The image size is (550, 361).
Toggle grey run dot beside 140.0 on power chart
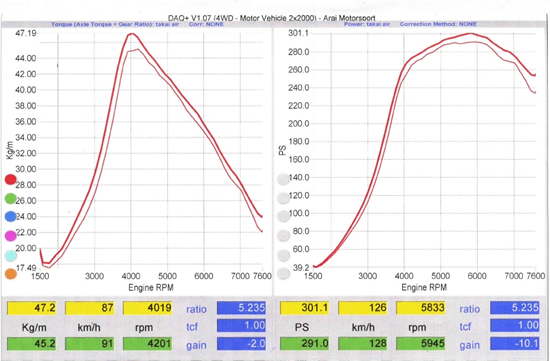(283, 179)
